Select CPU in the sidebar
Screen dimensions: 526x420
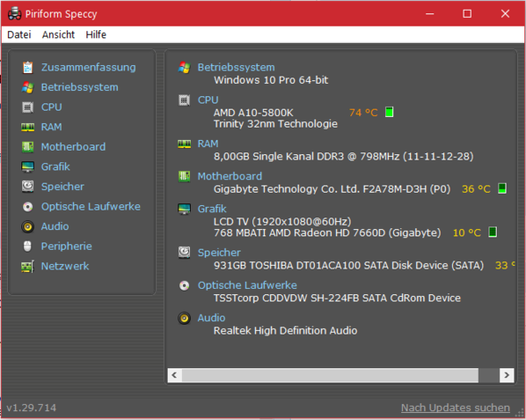click(x=52, y=107)
